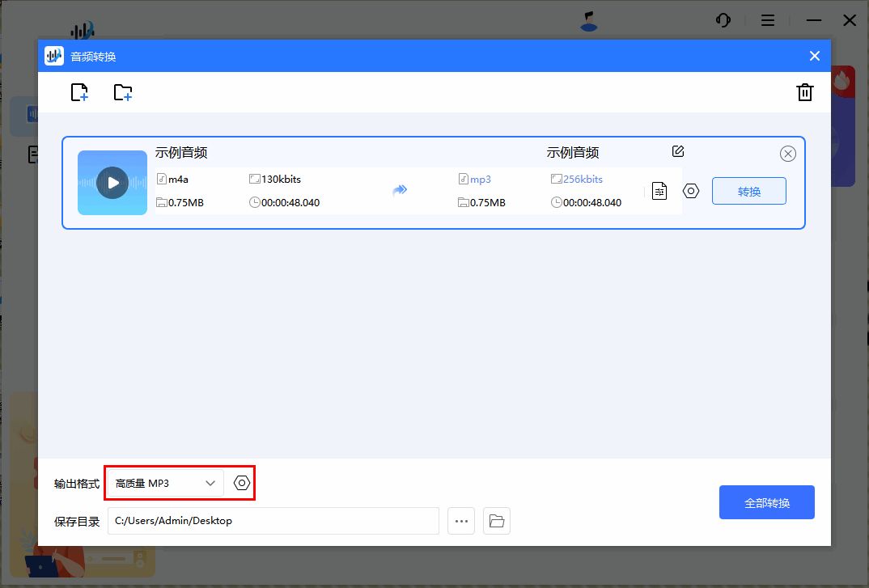This screenshot has width=869, height=588.
Task: Open the row's hexagon settings icon
Action: [x=690, y=191]
